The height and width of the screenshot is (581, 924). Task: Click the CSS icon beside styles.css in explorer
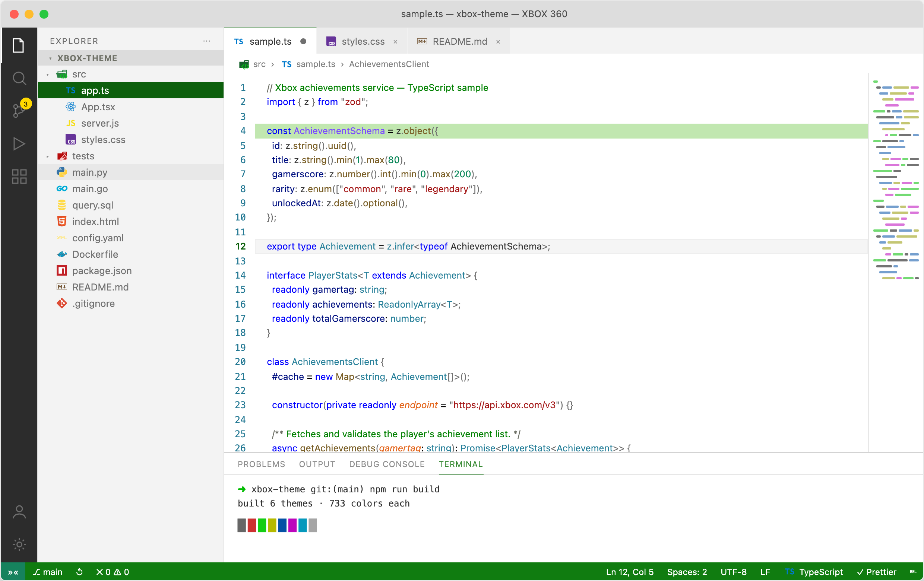point(71,139)
